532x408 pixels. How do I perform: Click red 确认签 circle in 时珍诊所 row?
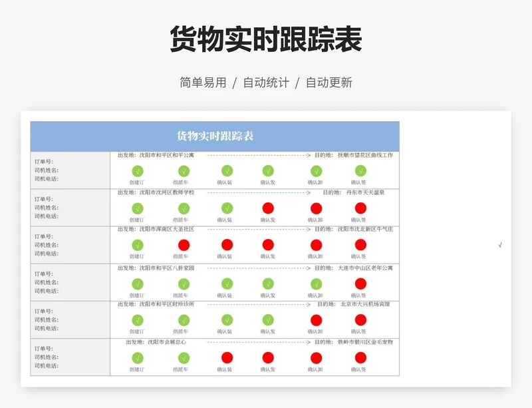(360, 320)
